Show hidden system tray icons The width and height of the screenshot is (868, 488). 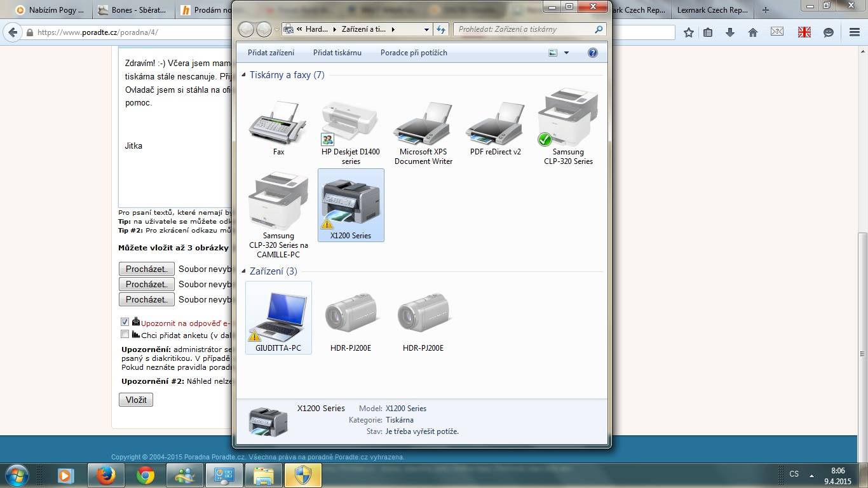(811, 475)
